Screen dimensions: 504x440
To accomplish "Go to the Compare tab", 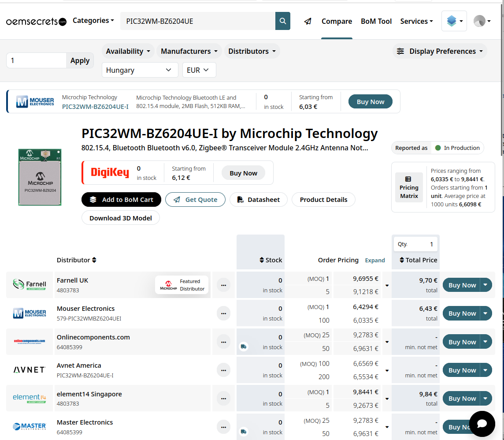I will (337, 21).
